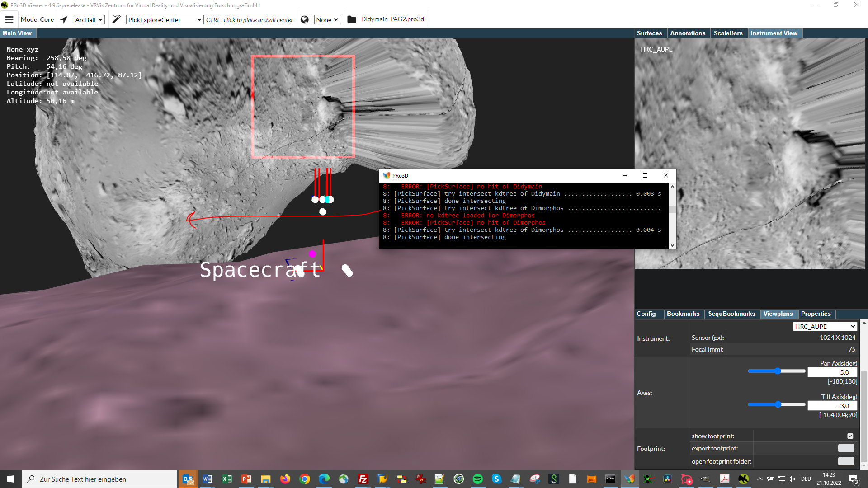Edit the Tilt Axis value field
Image resolution: width=868 pixels, height=488 pixels.
[x=832, y=405]
